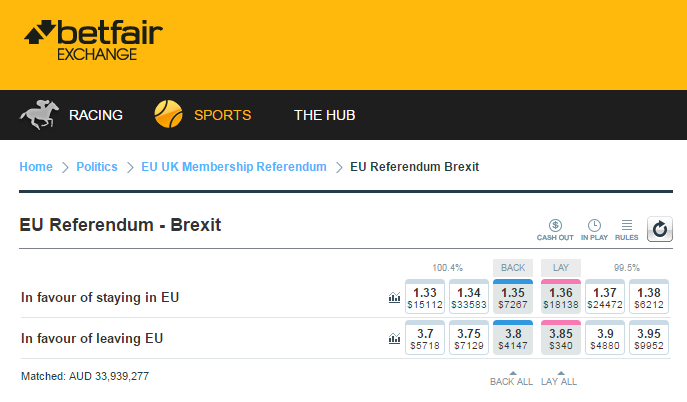
Task: Click the racing horse icon
Action: pyautogui.click(x=39, y=115)
